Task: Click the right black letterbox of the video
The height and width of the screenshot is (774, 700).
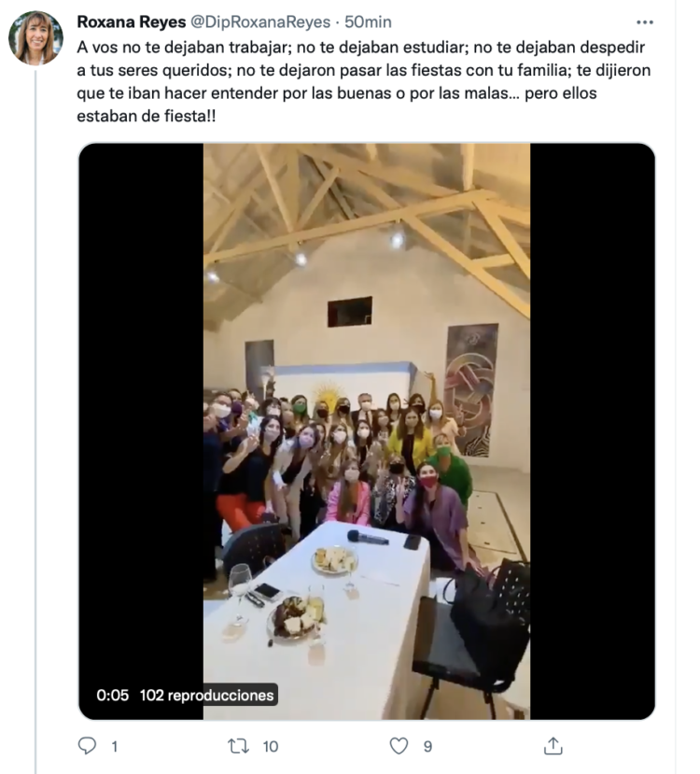Action: coord(592,420)
